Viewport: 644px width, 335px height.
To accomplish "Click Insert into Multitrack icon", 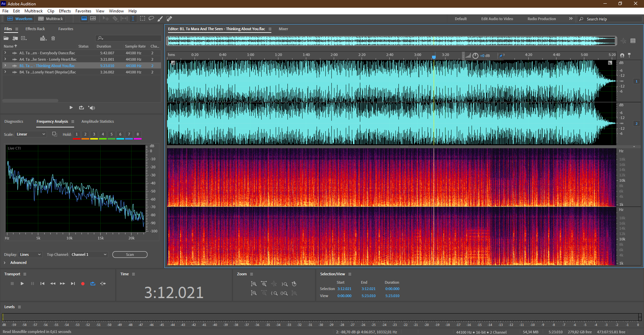I will pos(43,38).
